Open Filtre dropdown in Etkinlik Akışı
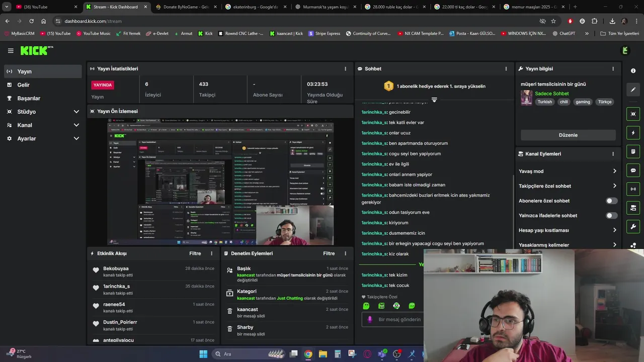644x362 pixels. tap(195, 253)
